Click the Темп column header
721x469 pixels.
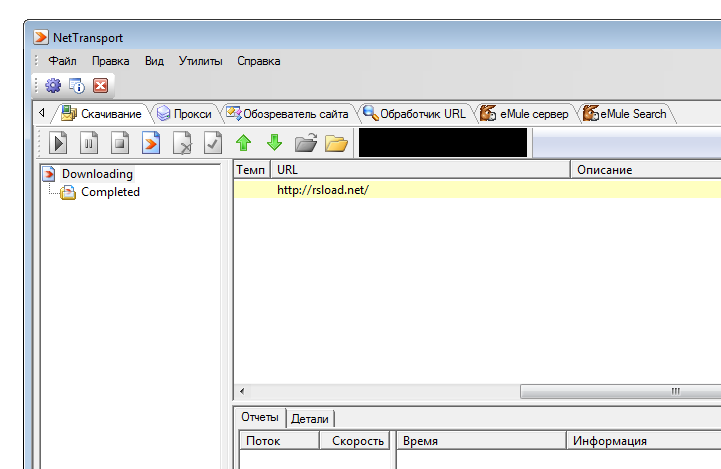(x=252, y=170)
